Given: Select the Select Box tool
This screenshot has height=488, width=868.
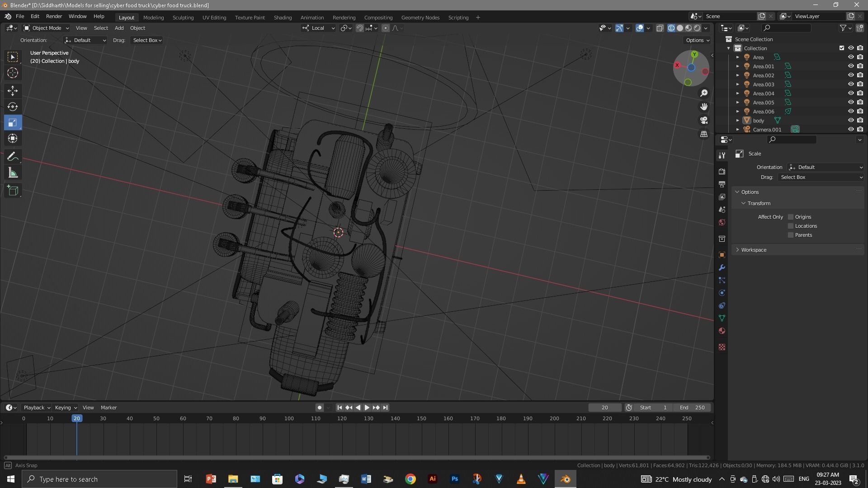Looking at the screenshot, I should [x=13, y=56].
